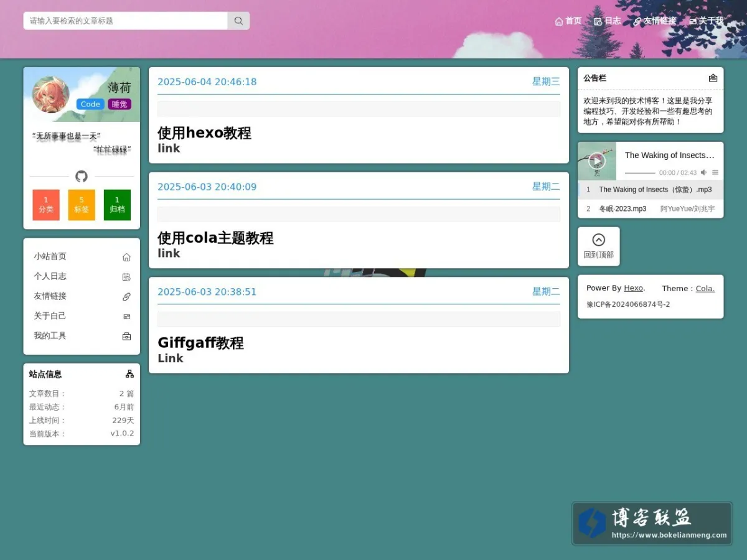Open 日志 in the top navigation
The height and width of the screenshot is (560, 747).
coord(608,21)
